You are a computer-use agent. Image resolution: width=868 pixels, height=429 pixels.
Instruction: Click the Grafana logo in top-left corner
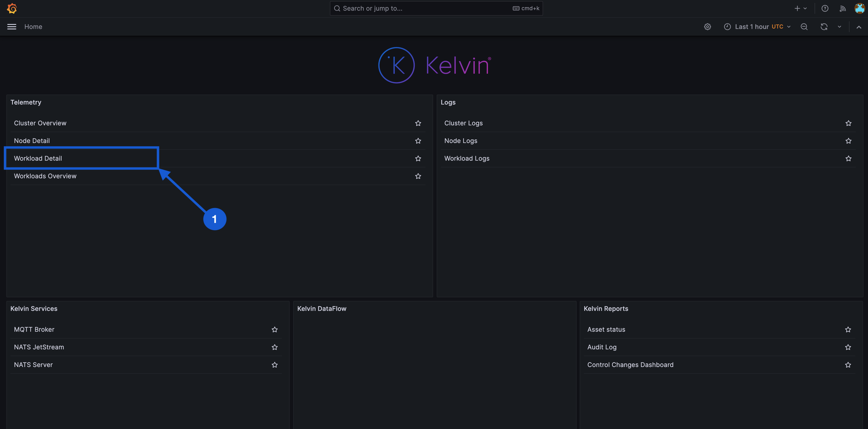[x=12, y=8]
